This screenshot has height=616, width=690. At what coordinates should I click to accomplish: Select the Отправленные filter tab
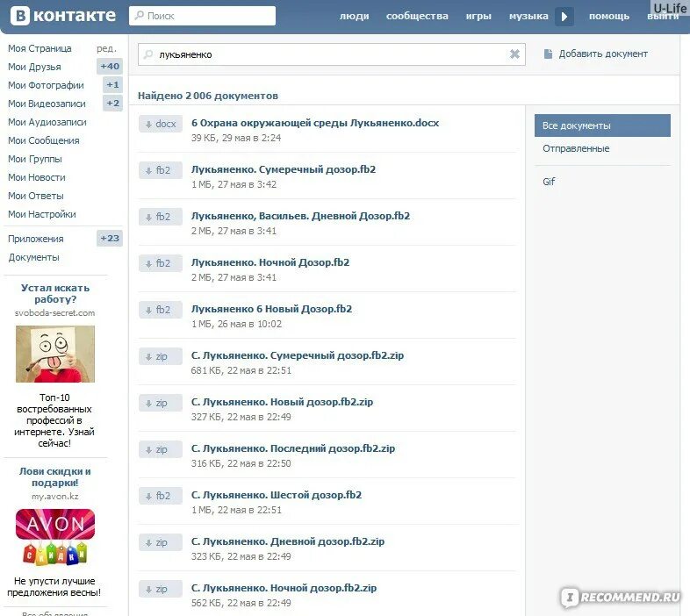576,148
